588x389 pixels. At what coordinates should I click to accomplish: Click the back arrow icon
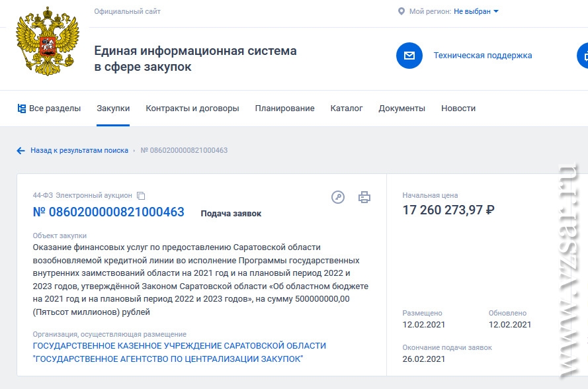pyautogui.click(x=21, y=151)
